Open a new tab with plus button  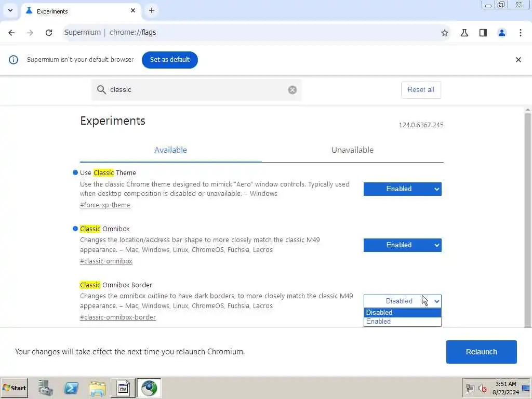[x=152, y=10]
